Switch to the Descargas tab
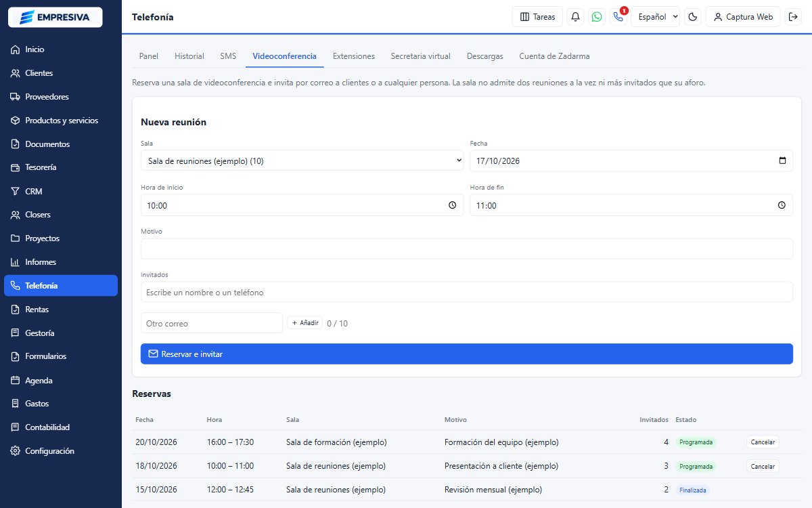The width and height of the screenshot is (812, 508). 485,56
